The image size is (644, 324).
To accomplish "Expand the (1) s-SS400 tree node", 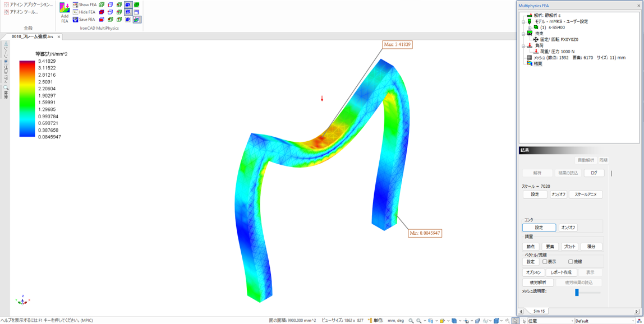I will click(529, 27).
